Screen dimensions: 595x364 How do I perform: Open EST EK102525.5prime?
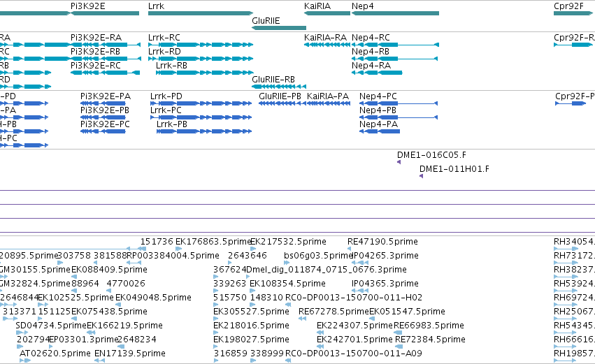tap(76, 298)
